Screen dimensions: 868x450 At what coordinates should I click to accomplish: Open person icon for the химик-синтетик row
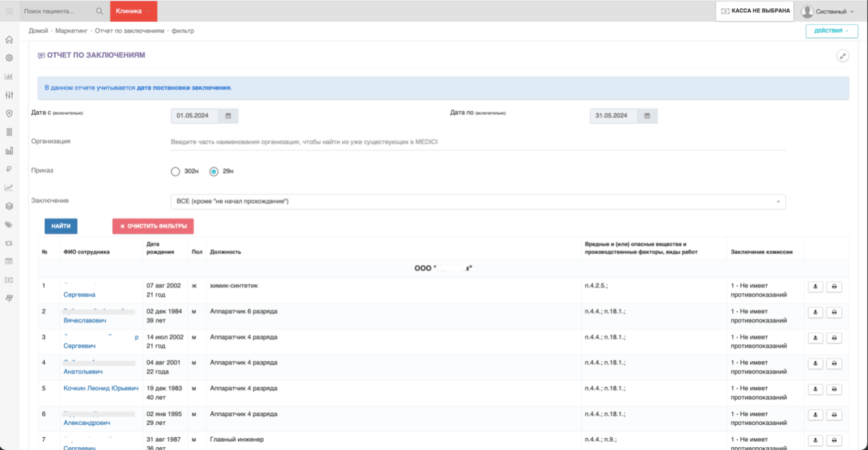815,286
